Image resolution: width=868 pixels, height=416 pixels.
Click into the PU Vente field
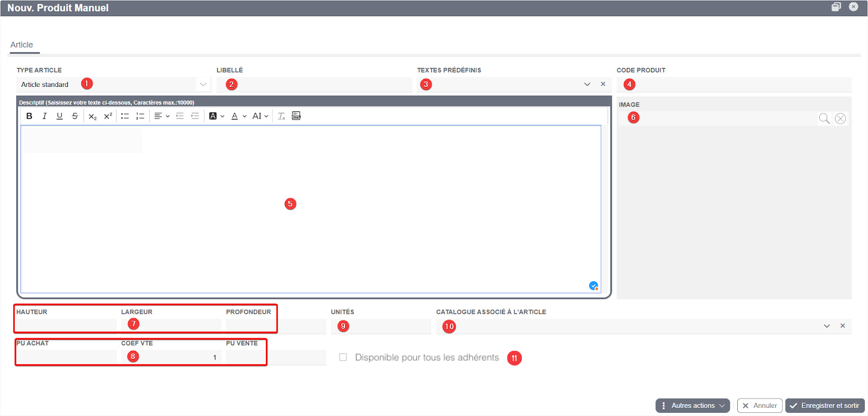tap(276, 357)
